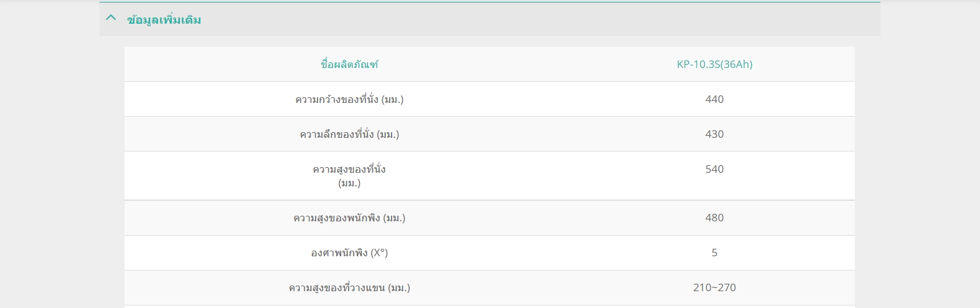
Task: Select the ความสูงของพนักพิง (มม.) label
Action: point(349,218)
